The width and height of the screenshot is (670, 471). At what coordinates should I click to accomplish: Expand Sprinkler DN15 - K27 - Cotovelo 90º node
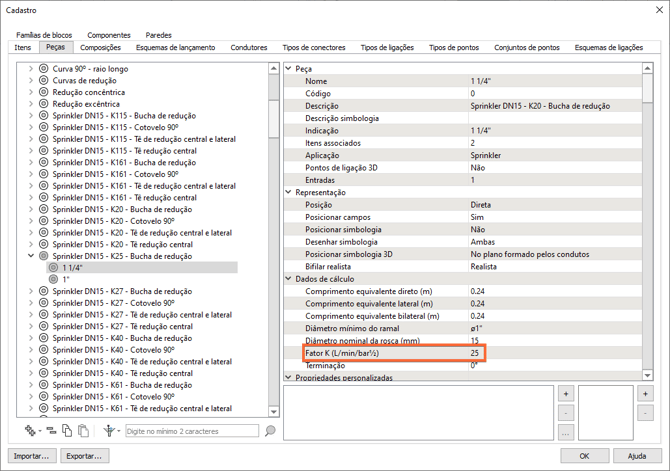tap(31, 303)
